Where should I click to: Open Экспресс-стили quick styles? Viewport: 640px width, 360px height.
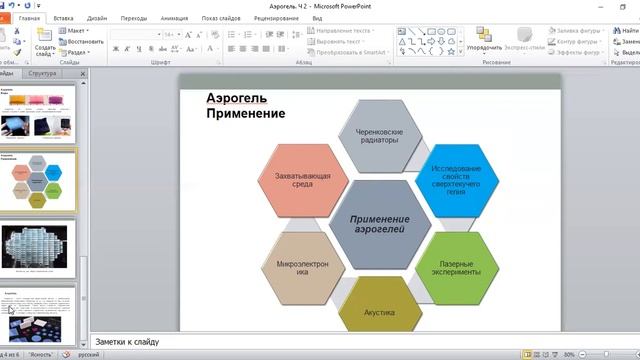[x=524, y=40]
